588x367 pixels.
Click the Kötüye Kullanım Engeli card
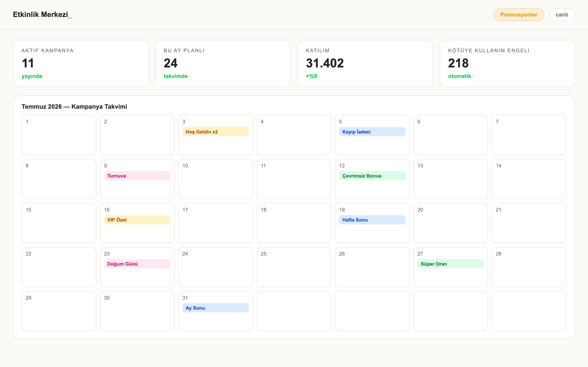coord(507,64)
